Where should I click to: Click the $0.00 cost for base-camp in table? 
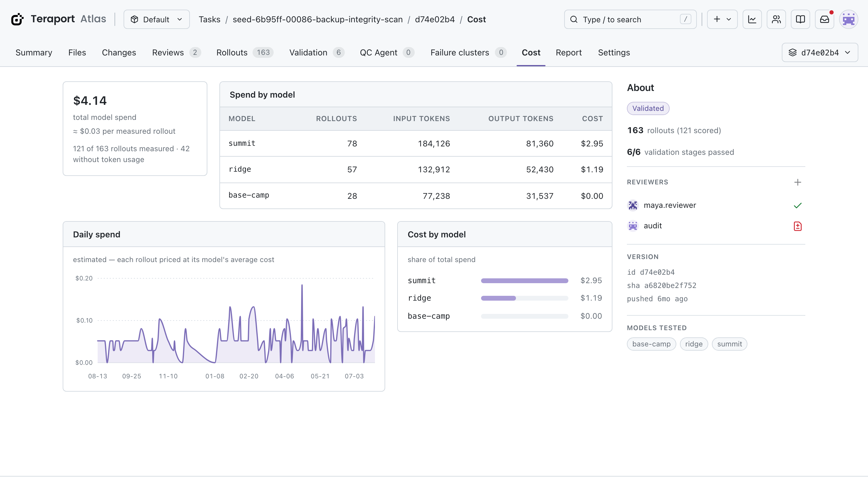[592, 196]
